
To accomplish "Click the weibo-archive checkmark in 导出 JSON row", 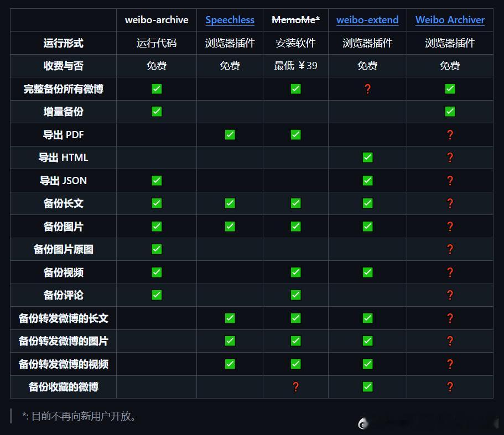I will pos(157,180).
